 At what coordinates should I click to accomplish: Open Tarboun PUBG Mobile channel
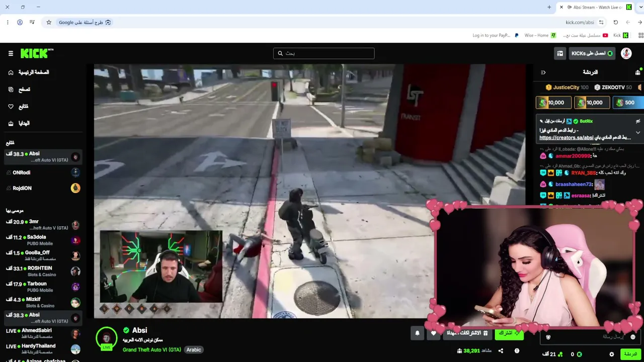point(42,287)
